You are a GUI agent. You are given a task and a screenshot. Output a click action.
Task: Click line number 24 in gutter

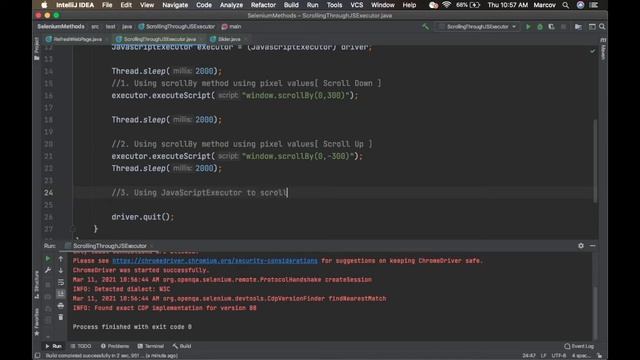(48, 193)
